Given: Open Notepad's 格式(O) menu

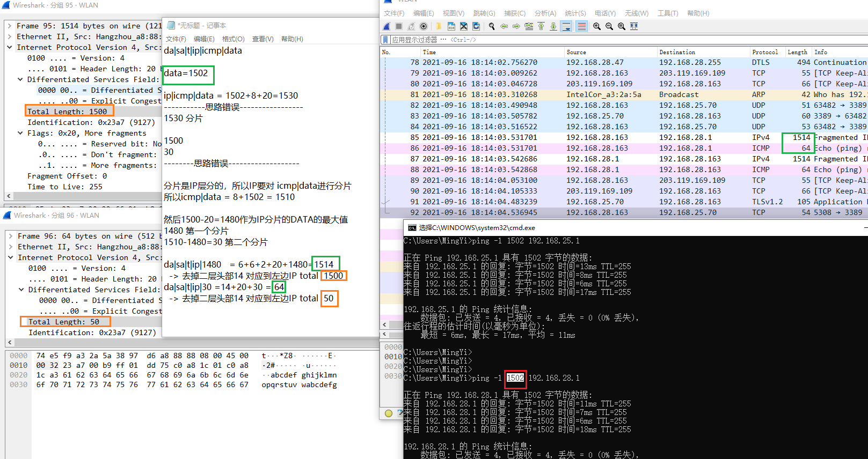Looking at the screenshot, I should click(233, 39).
